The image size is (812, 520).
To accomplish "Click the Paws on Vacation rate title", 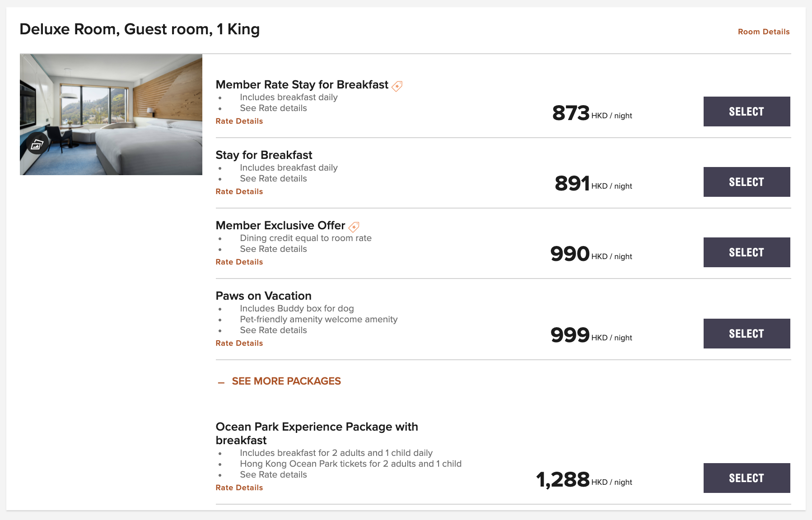I will click(263, 296).
